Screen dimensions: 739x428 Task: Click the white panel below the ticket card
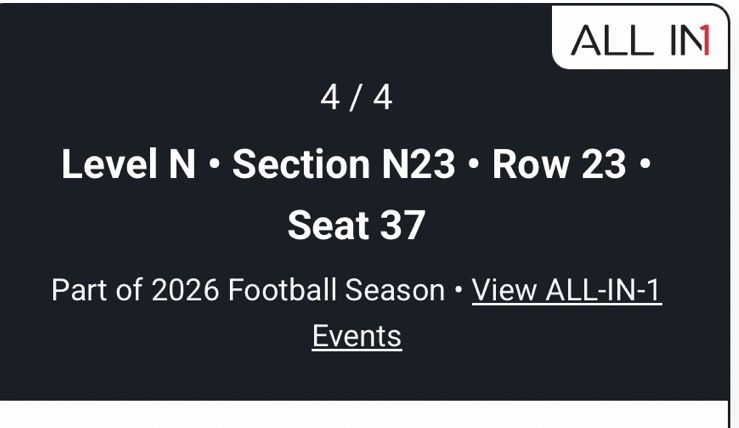click(x=364, y=415)
